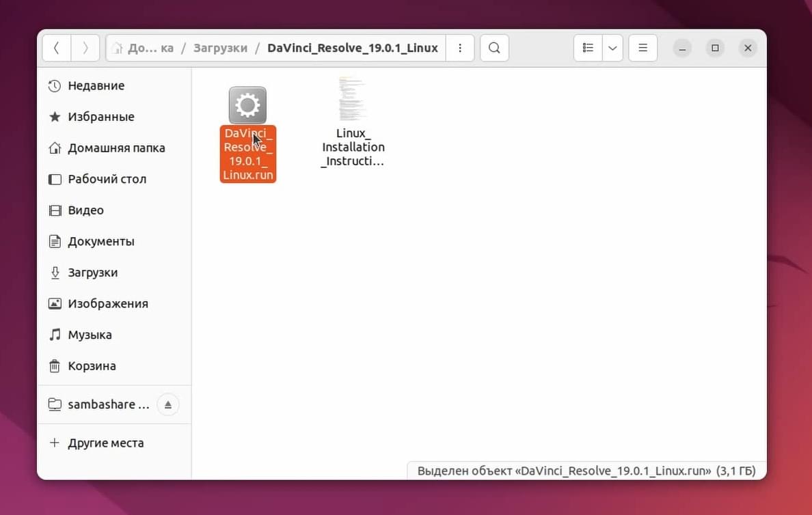Open the search magnifier button
This screenshot has height=515, width=812.
pos(495,48)
